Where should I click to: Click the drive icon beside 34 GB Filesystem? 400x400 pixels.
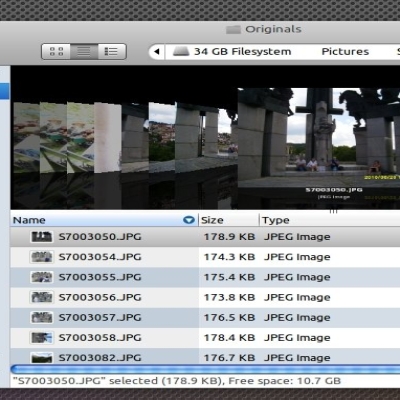click(181, 51)
